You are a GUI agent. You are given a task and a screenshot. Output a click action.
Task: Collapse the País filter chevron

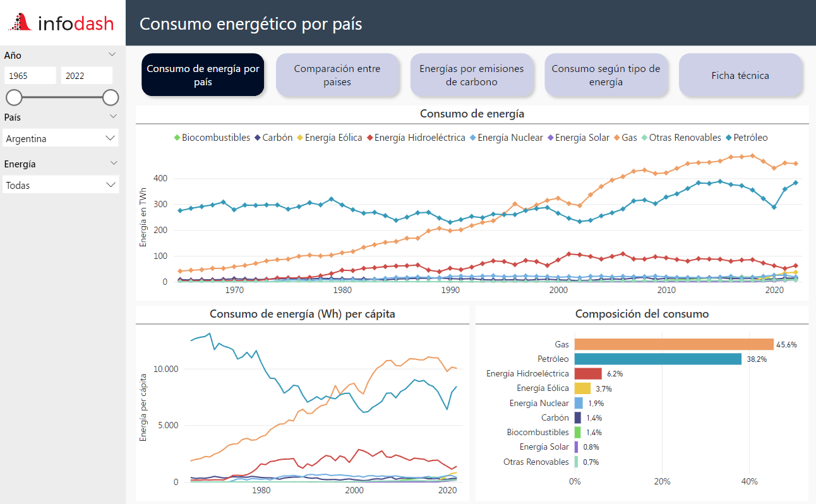113,116
